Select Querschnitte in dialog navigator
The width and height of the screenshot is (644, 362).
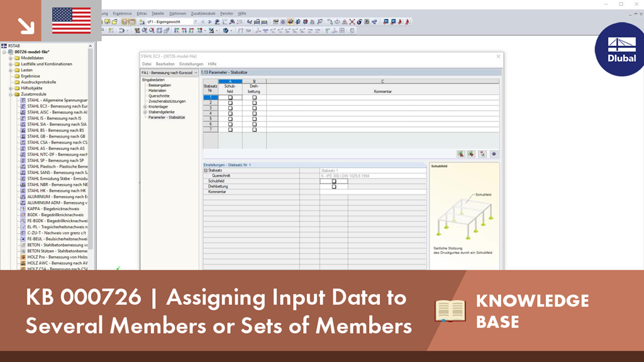click(x=158, y=96)
